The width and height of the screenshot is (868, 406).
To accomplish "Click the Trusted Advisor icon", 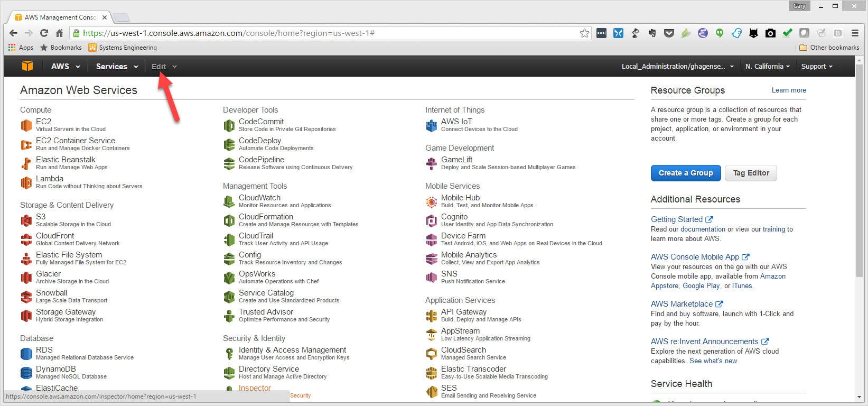I will click(229, 316).
